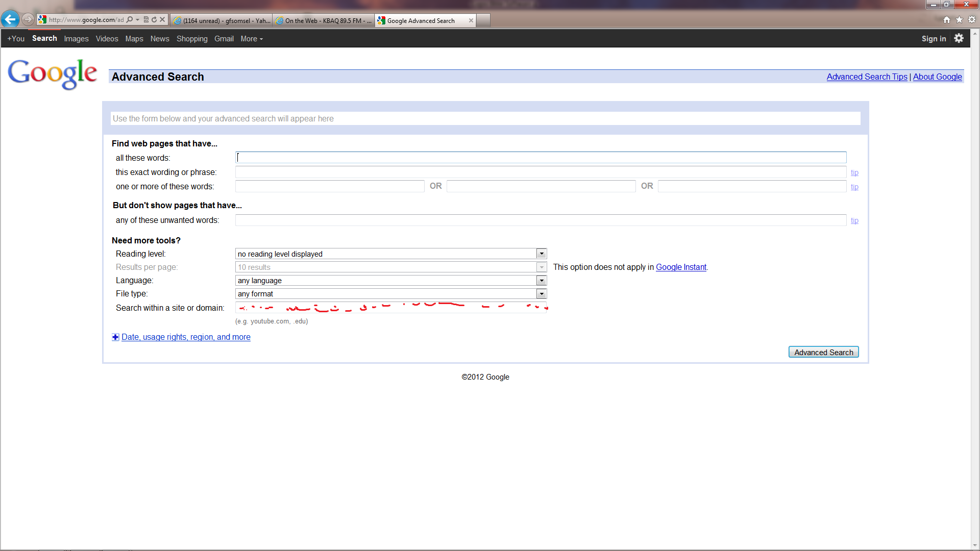Open the Advanced Search Tips link
Image resolution: width=980 pixels, height=551 pixels.
tap(867, 77)
